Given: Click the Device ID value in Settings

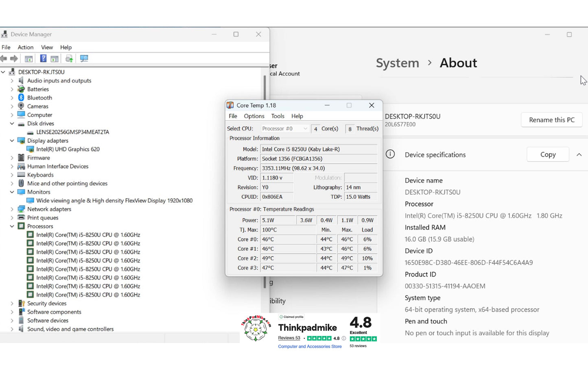Looking at the screenshot, I should click(468, 263).
